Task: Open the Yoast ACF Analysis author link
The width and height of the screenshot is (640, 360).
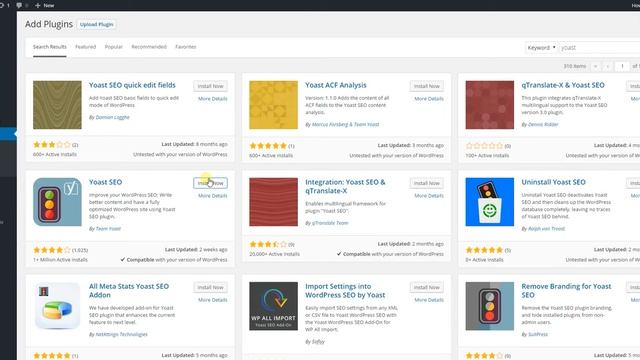Action: (345, 124)
